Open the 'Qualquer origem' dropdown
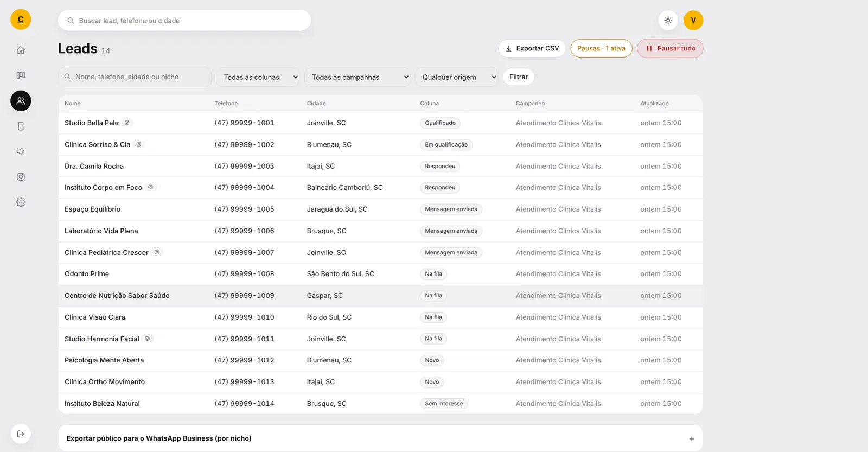Screen dimensions: 868x452 pyautogui.click(x=456, y=77)
